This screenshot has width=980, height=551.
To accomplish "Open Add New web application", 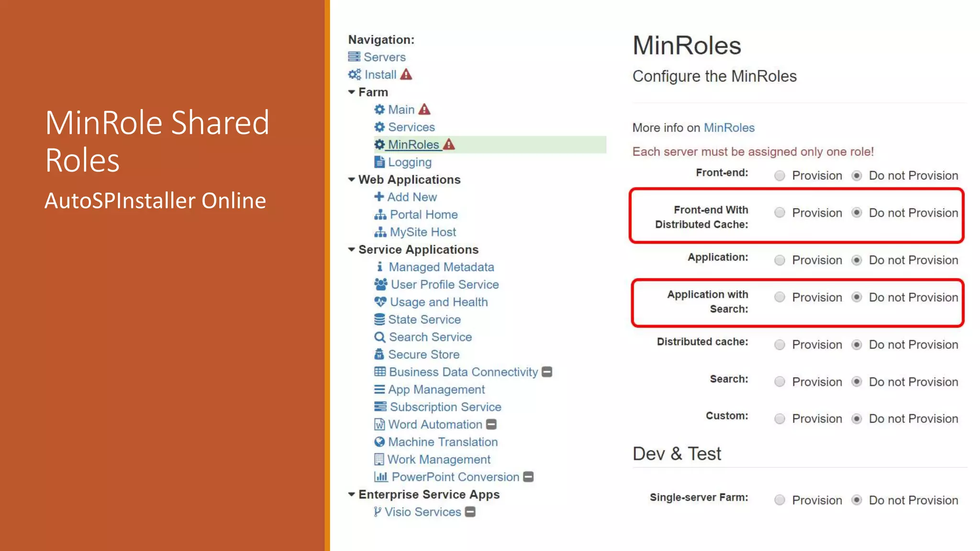I will coord(412,197).
